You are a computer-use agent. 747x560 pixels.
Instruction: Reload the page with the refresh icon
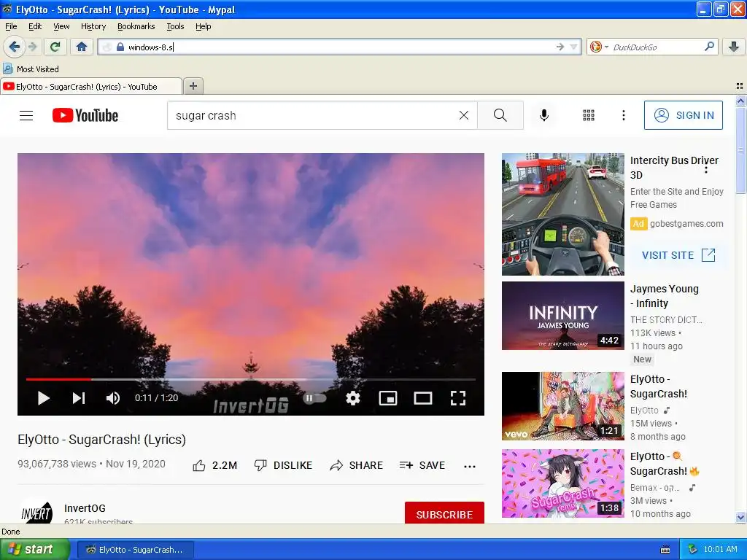tap(55, 47)
